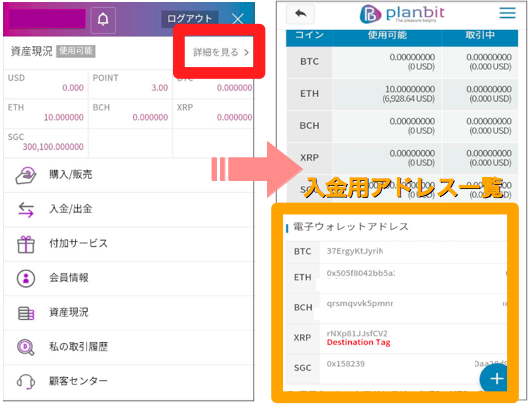Select the ETH wallet address 0x505f8042bb5a
Viewport: 530px width, 409px height.
pos(361,273)
